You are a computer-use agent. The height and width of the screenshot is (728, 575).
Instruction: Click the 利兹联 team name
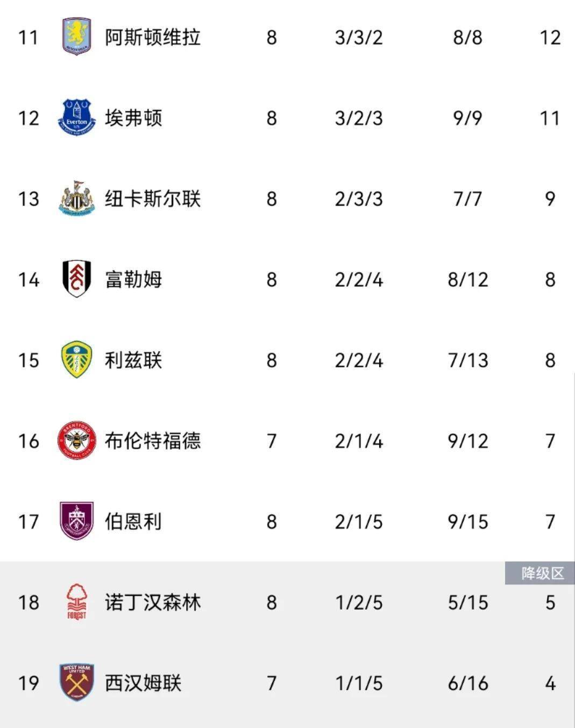click(133, 361)
